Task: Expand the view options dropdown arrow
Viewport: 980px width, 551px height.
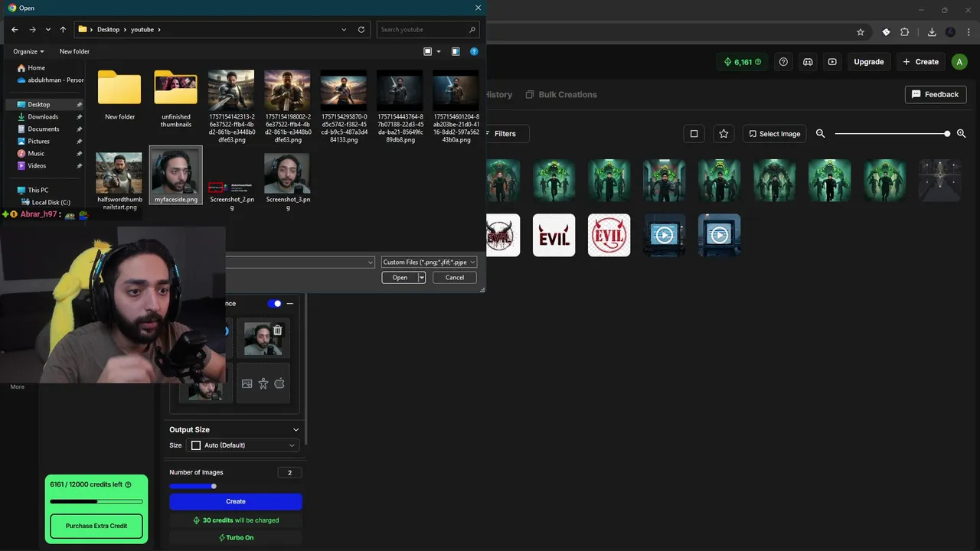Action: 439,51
